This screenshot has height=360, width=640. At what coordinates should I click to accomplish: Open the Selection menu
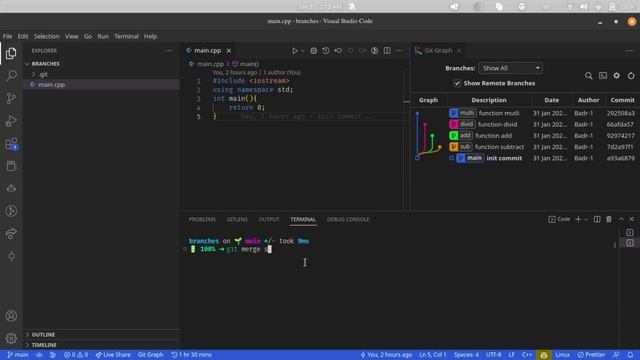coord(47,36)
